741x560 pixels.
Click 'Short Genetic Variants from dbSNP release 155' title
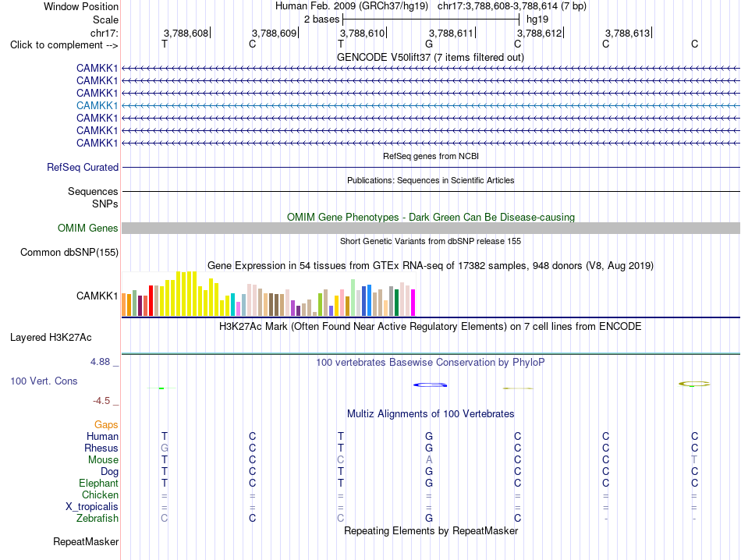coord(431,241)
